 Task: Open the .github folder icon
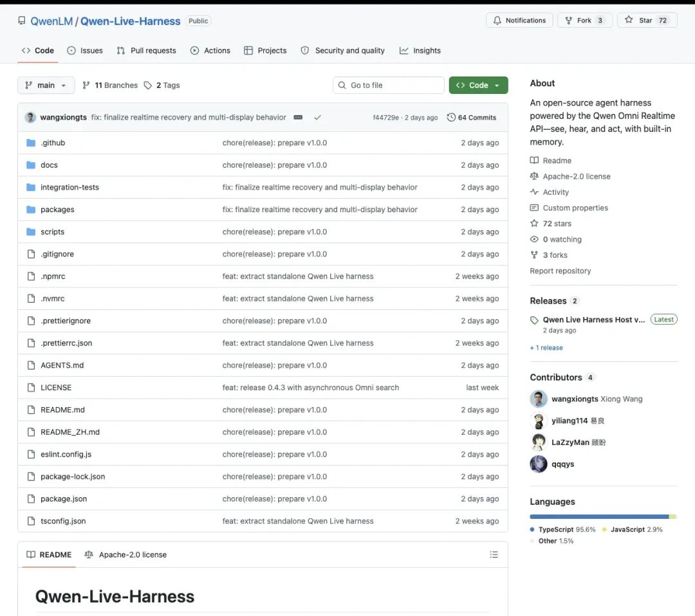[31, 143]
